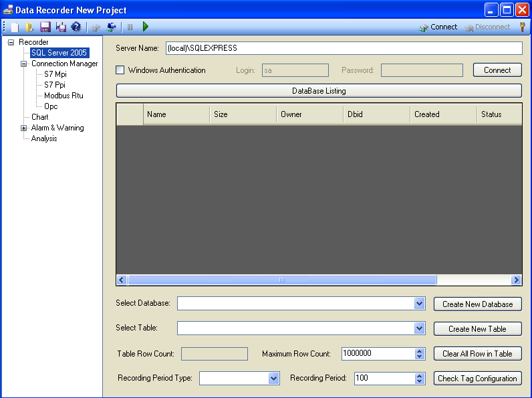532x398 pixels.
Task: Select the Recorder root node
Action: (x=33, y=42)
